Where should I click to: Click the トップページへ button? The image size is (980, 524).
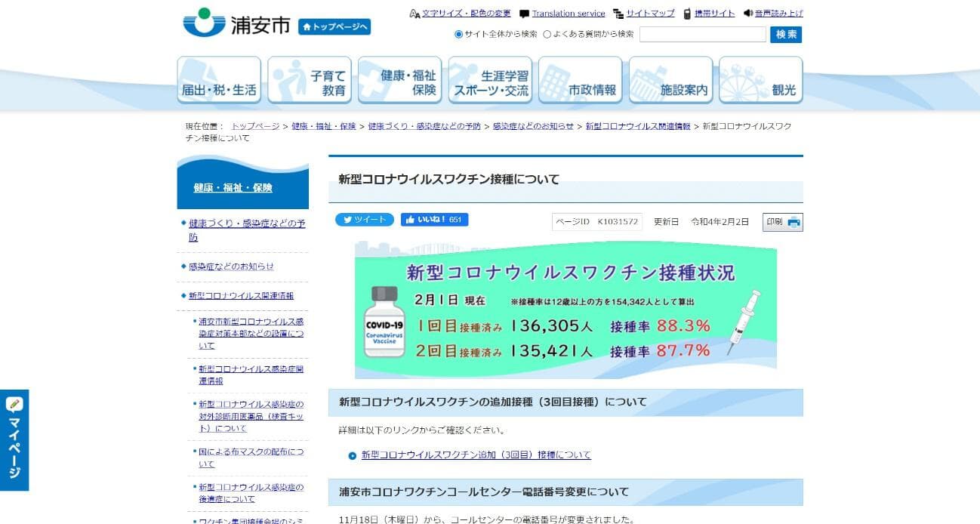pos(335,26)
